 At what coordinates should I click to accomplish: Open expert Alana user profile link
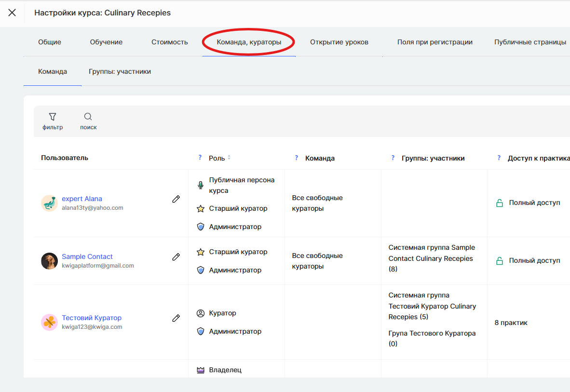click(82, 199)
